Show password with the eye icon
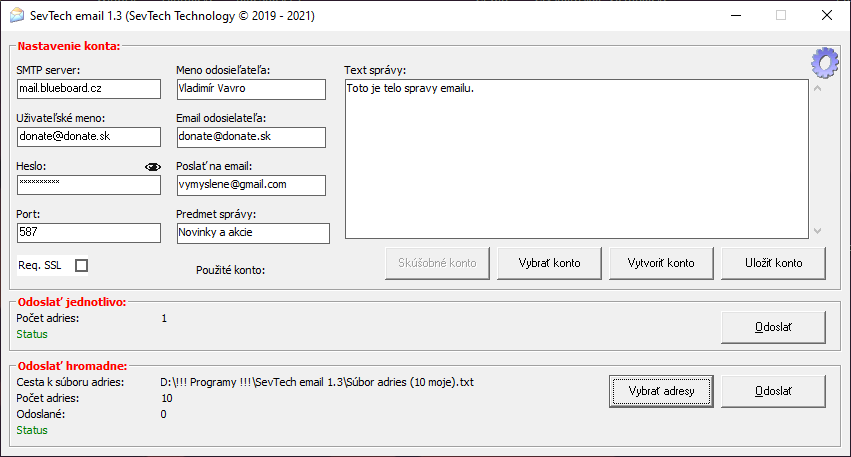851x457 pixels. 152,167
